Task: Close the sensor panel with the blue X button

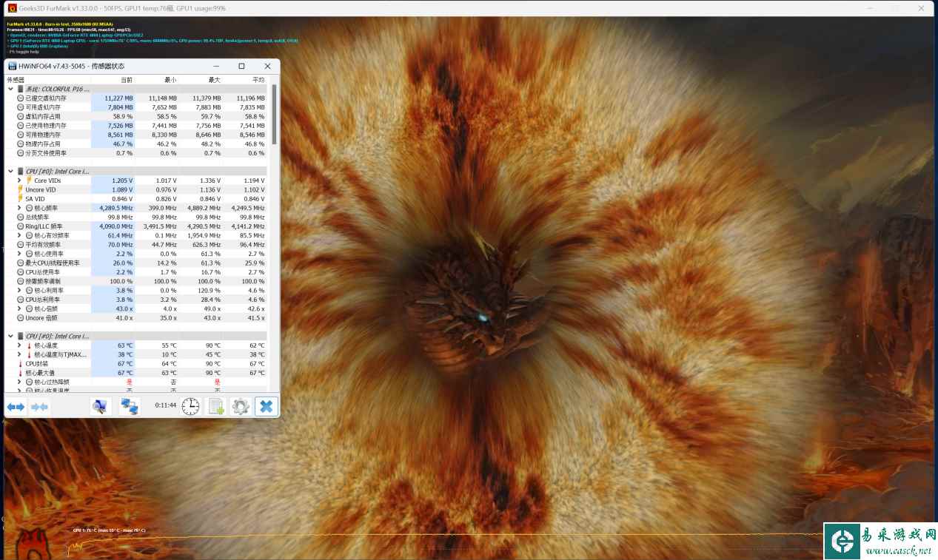Action: tap(266, 405)
